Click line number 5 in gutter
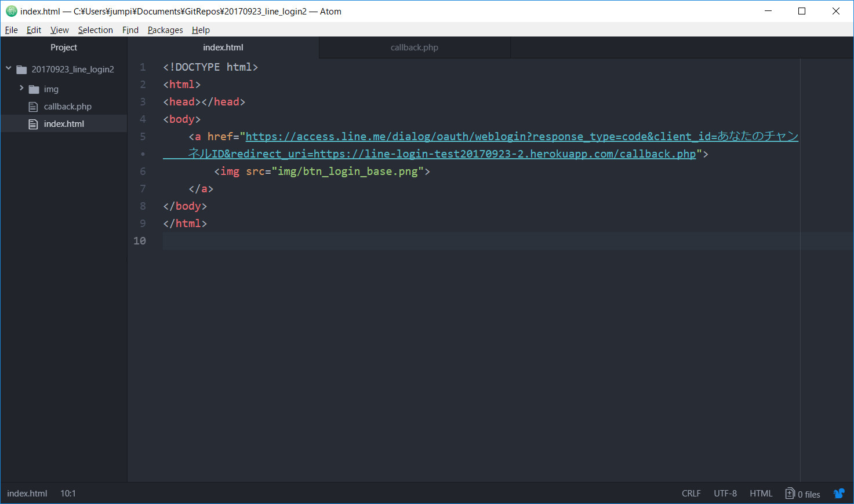 pyautogui.click(x=143, y=137)
